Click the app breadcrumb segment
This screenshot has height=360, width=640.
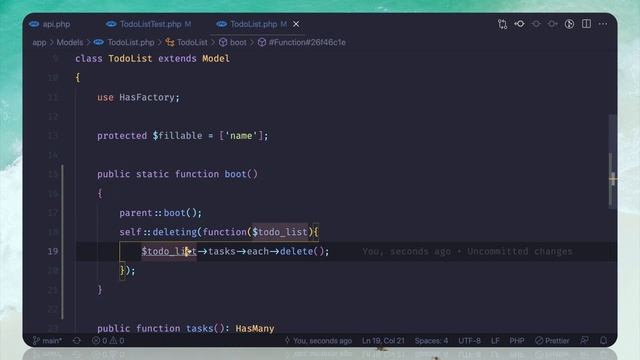(x=39, y=42)
